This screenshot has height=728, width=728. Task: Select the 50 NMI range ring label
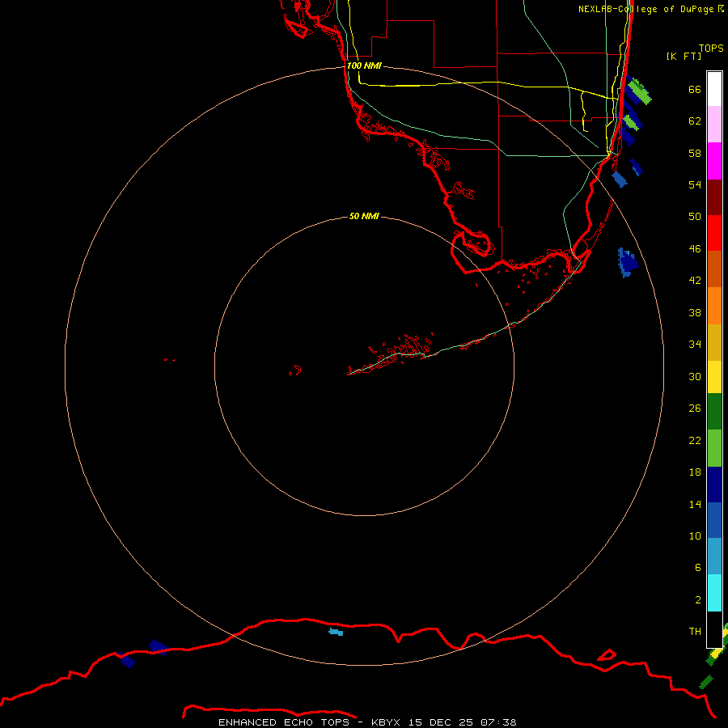tap(364, 216)
